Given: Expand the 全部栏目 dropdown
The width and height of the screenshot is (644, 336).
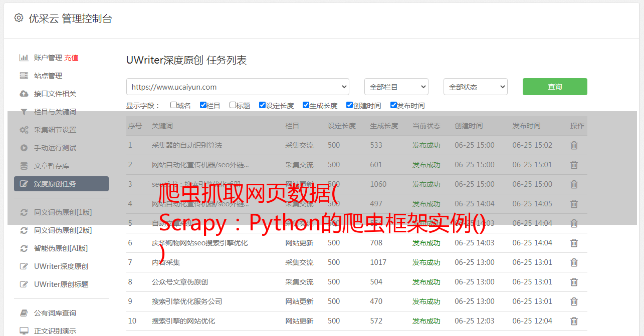Looking at the screenshot, I should (x=396, y=87).
